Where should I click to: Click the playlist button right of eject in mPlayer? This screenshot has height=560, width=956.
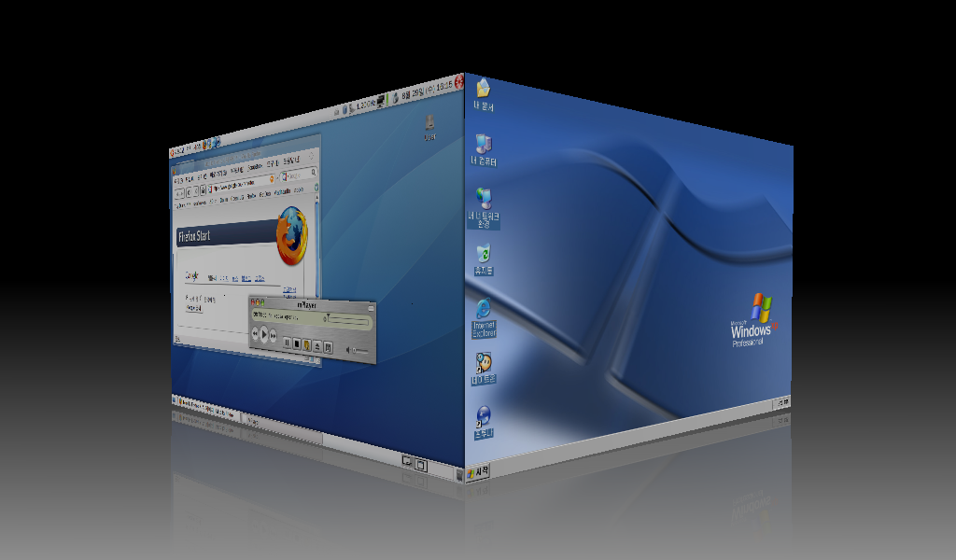[328, 347]
